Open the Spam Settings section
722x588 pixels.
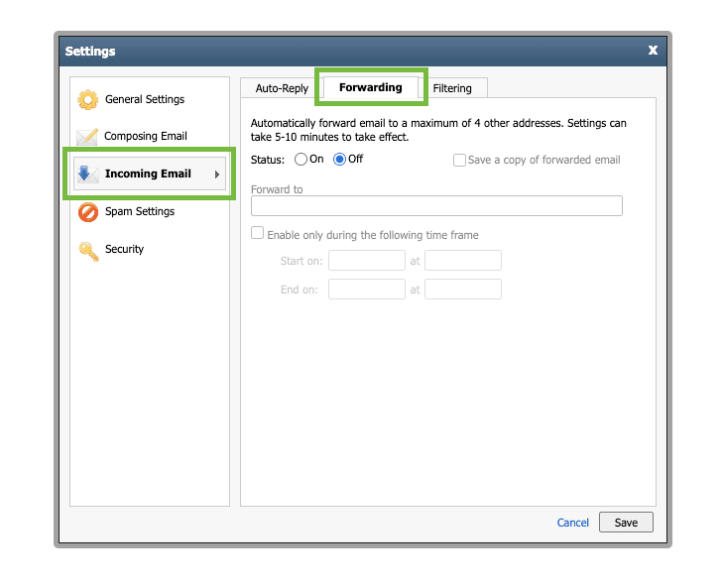[x=140, y=212]
